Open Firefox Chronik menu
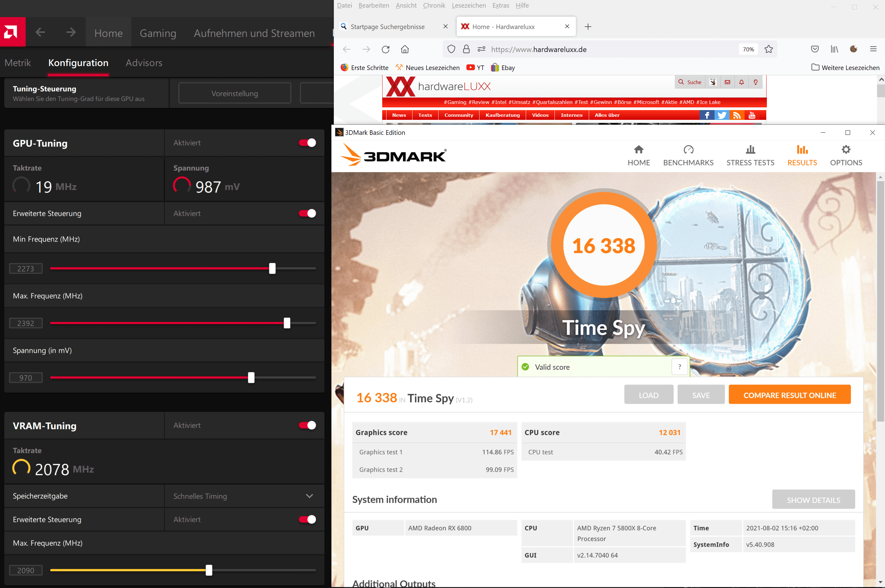The image size is (885, 588). [434, 5]
